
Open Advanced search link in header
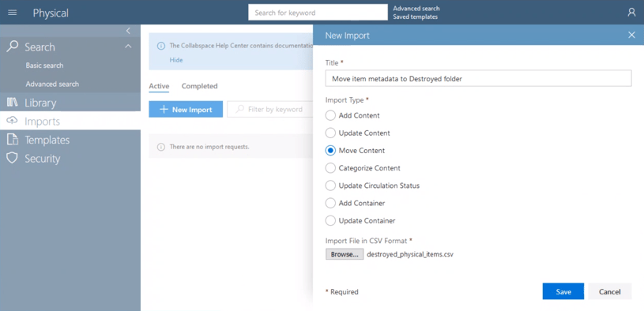416,8
